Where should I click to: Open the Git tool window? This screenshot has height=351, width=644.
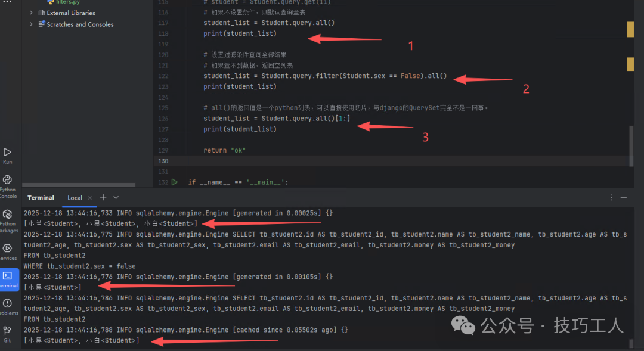click(8, 330)
